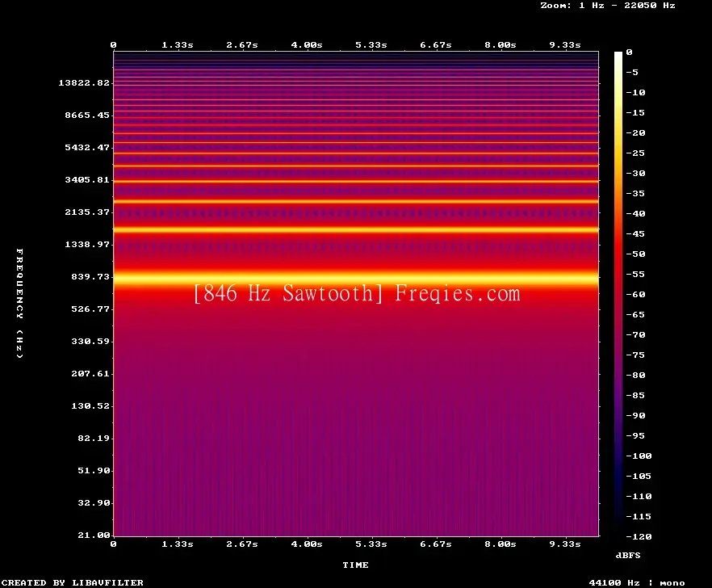Screen dimensions: 712x588
Task: Click the -110 value on the dBFS scale
Action: [x=639, y=496]
